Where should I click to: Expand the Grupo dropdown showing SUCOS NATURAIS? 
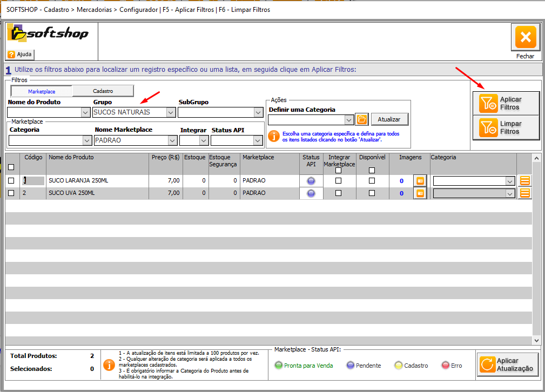pos(171,112)
